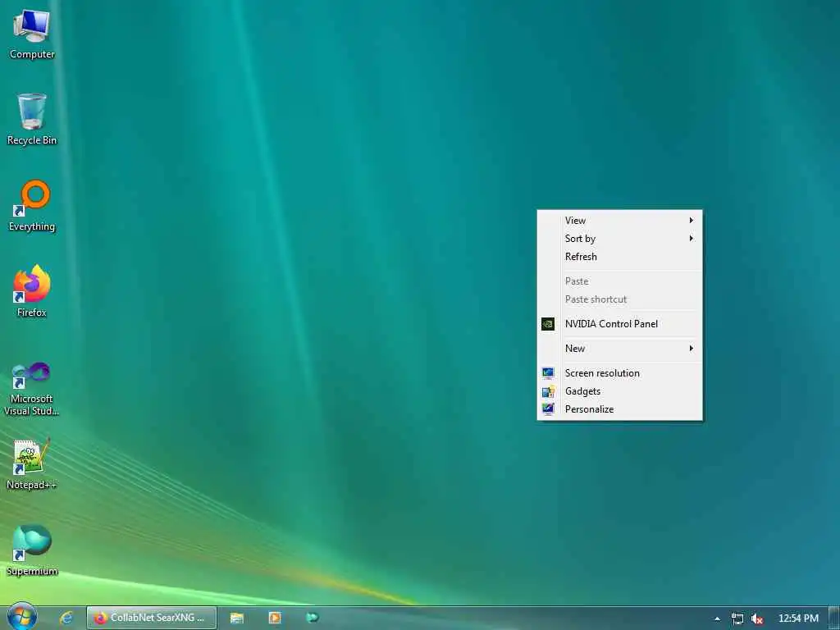Screen dimensions: 840x630
Task: Select the Everything search shortcut
Action: click(32, 206)
